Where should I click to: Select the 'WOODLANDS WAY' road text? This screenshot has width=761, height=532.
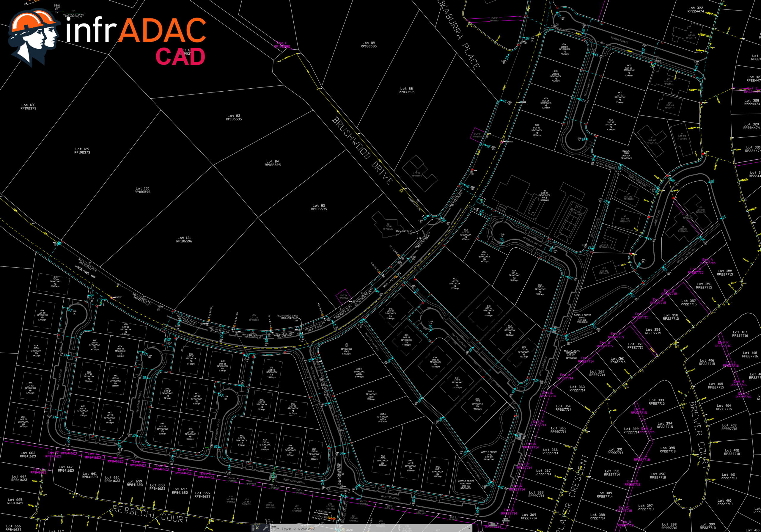click(x=85, y=272)
